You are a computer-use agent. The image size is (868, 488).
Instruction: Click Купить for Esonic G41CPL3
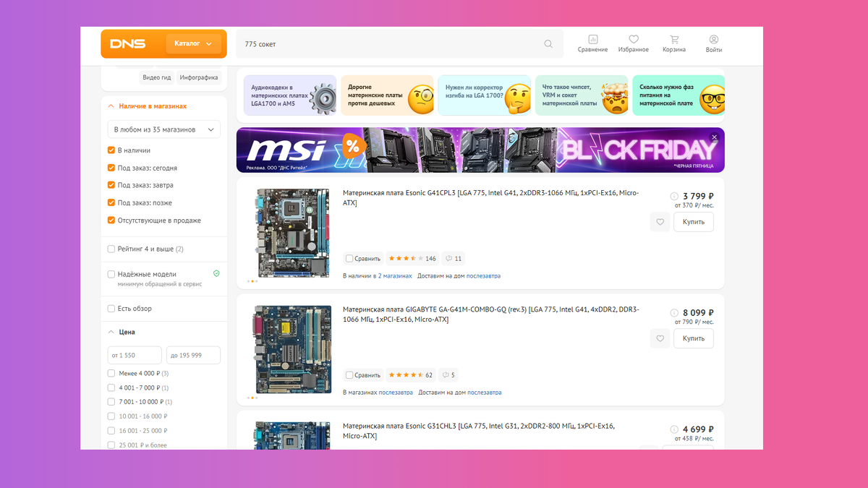pyautogui.click(x=694, y=222)
